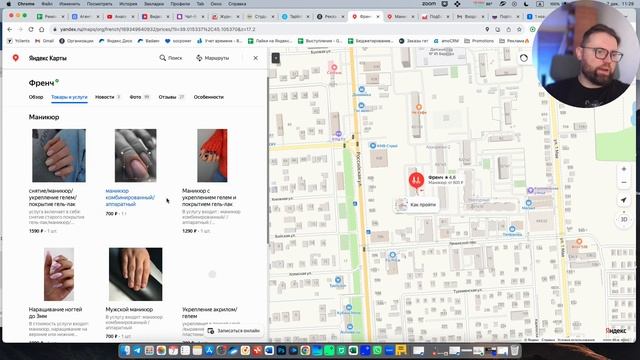Viewport: 640px width, 360px height.
Task: Open the Яндекс Диск bookmark
Action: pyautogui.click(x=116, y=41)
